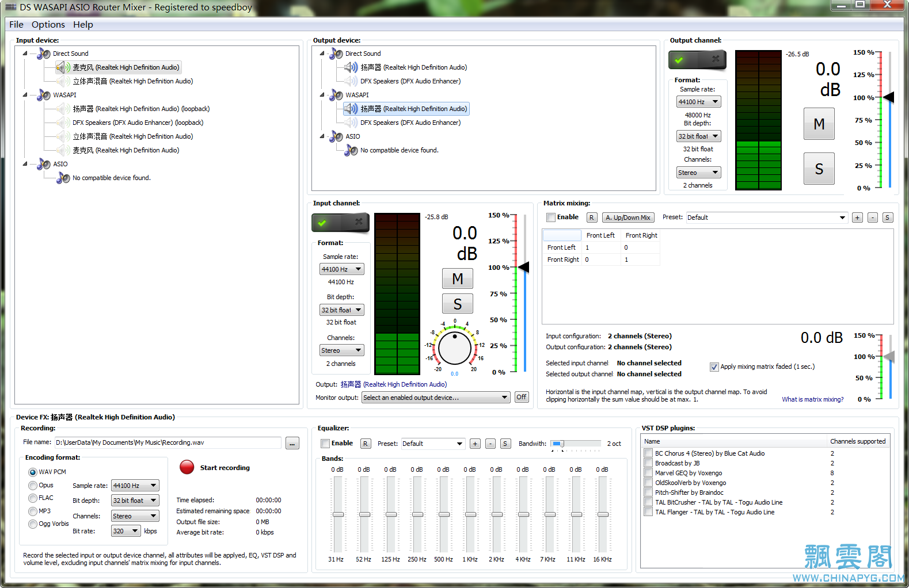Click the Direct Sound output group icon
Image resolution: width=909 pixels, height=588 pixels.
[x=336, y=54]
